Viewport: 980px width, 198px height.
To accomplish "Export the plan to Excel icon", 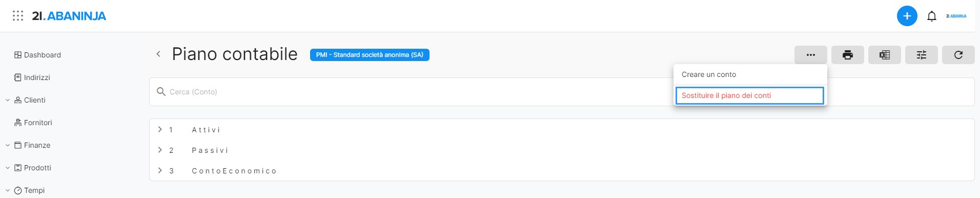I will point(885,55).
